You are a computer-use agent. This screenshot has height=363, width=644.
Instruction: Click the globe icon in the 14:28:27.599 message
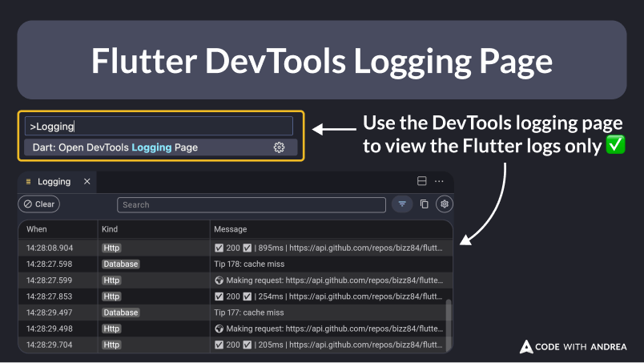pyautogui.click(x=219, y=280)
